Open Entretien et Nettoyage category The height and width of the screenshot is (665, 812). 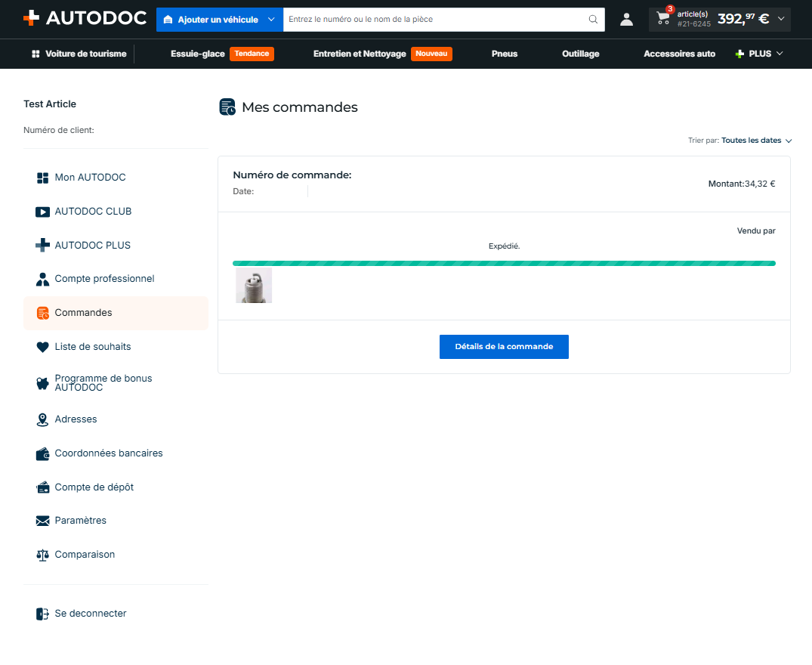[x=360, y=54]
